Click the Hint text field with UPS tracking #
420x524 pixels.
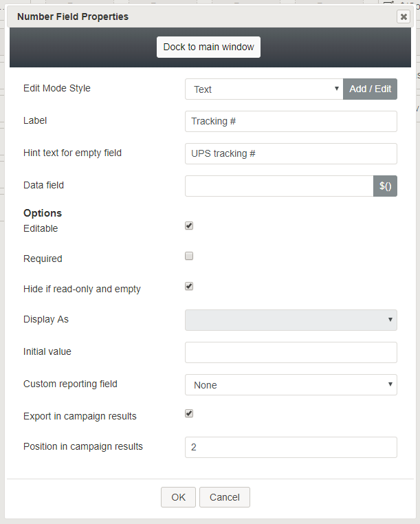[x=291, y=154]
